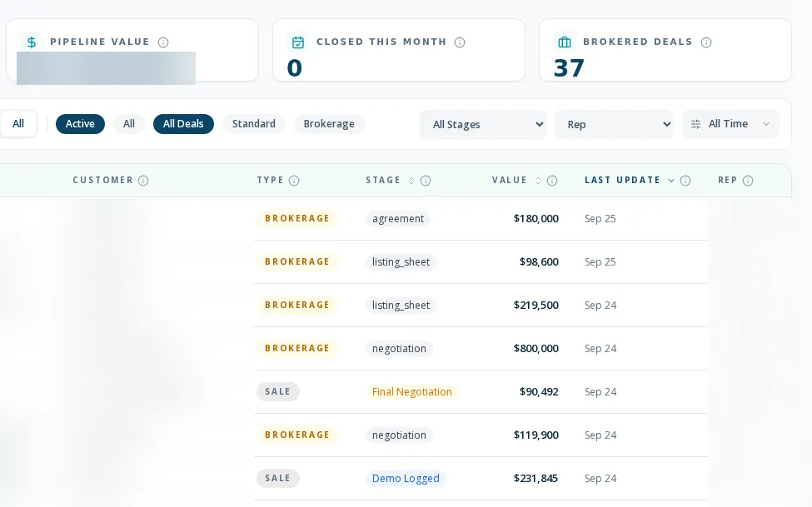The height and width of the screenshot is (507, 812).
Task: Click the Brokerage badge in the $119,900 row
Action: [x=297, y=435]
